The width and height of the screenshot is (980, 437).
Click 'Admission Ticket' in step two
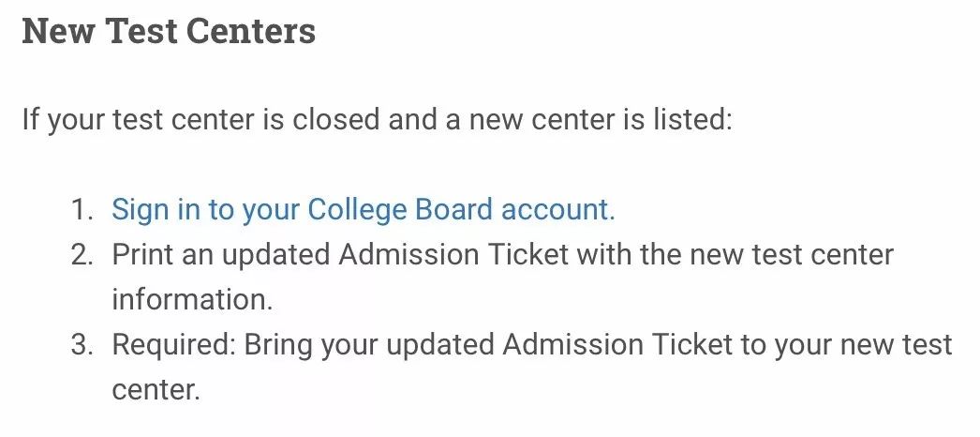[x=453, y=255]
